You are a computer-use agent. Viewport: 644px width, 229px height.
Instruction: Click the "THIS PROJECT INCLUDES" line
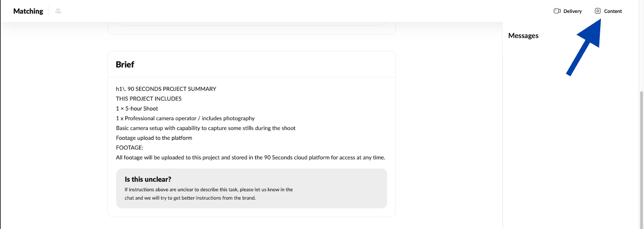(x=149, y=99)
